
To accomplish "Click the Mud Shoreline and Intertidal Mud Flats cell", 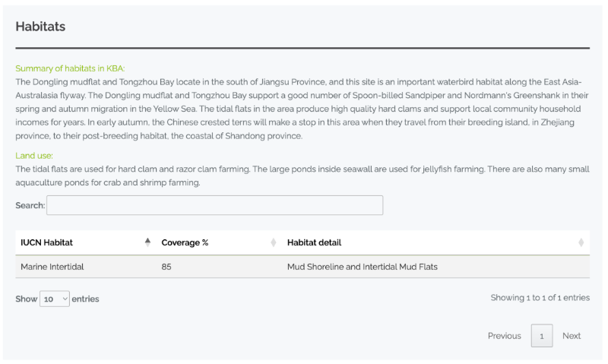I will pyautogui.click(x=363, y=267).
